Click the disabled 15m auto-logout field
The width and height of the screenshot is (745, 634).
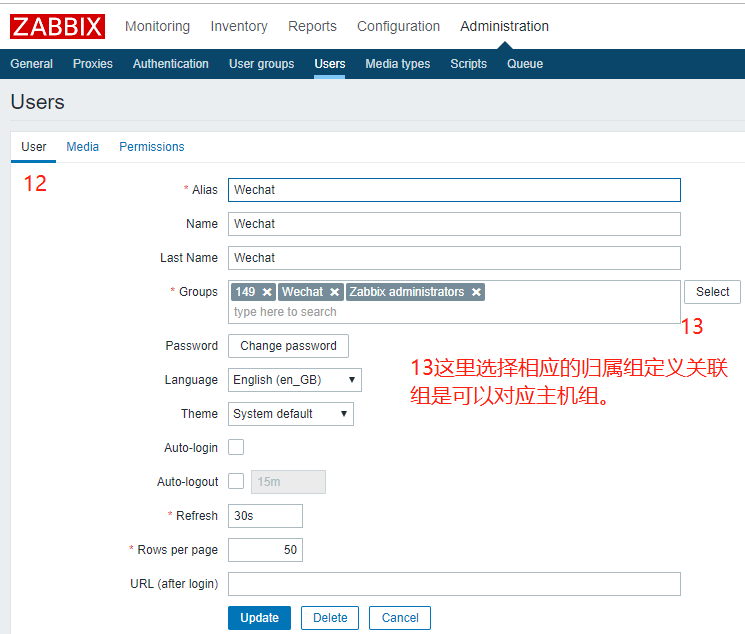click(x=288, y=482)
